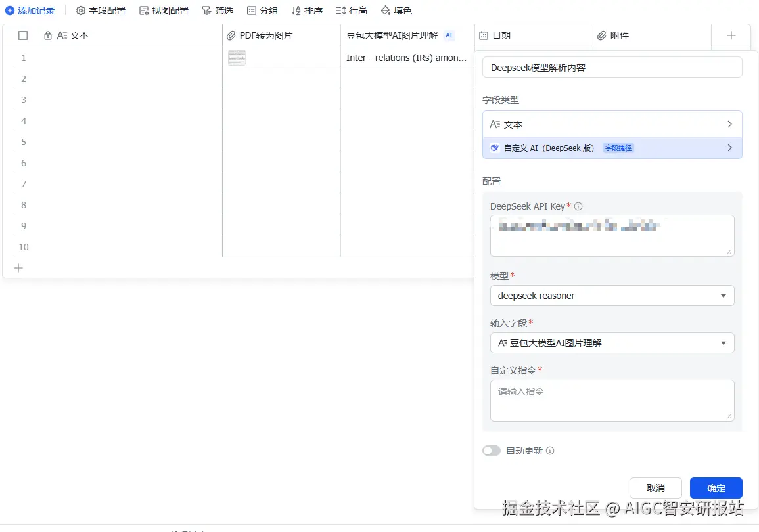Click the funnel icon of 筛选
Screen dimensions: 759x532
[x=206, y=11]
